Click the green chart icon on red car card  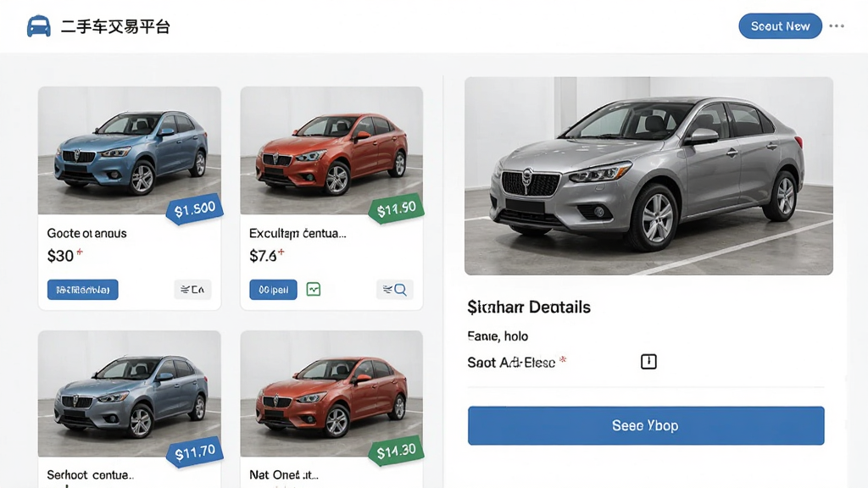tap(314, 290)
